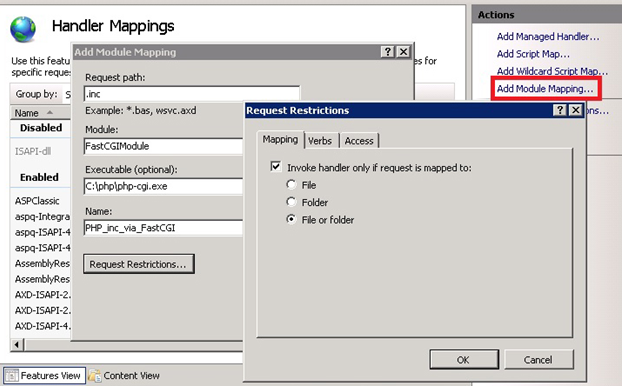Click Add Managed Handler... action link
This screenshot has height=387, width=624.
pos(548,37)
